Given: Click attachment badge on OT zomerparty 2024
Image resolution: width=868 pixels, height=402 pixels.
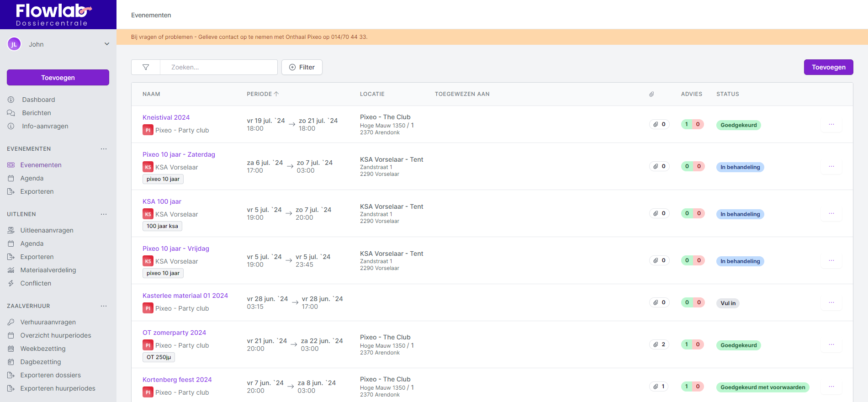Looking at the screenshot, I should point(659,344).
